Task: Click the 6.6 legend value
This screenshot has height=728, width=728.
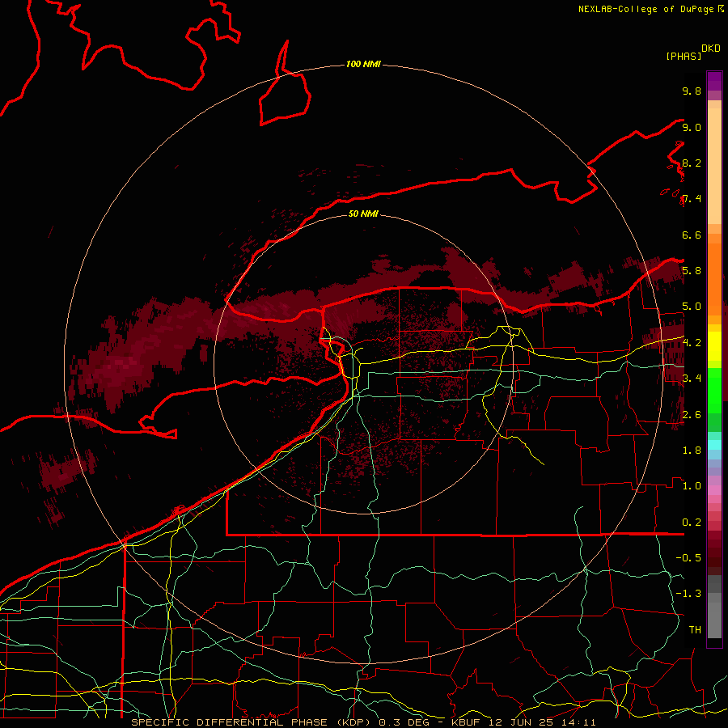Action: point(692,235)
